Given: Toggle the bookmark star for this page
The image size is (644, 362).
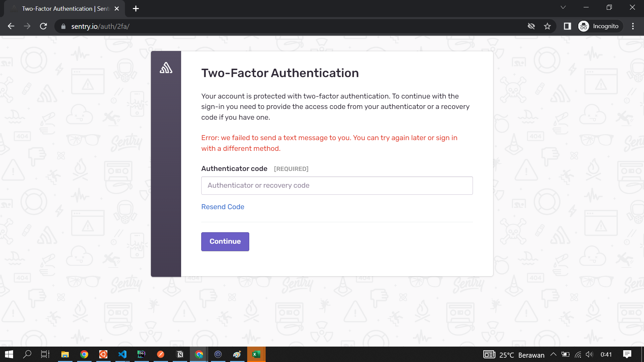Looking at the screenshot, I should (547, 26).
